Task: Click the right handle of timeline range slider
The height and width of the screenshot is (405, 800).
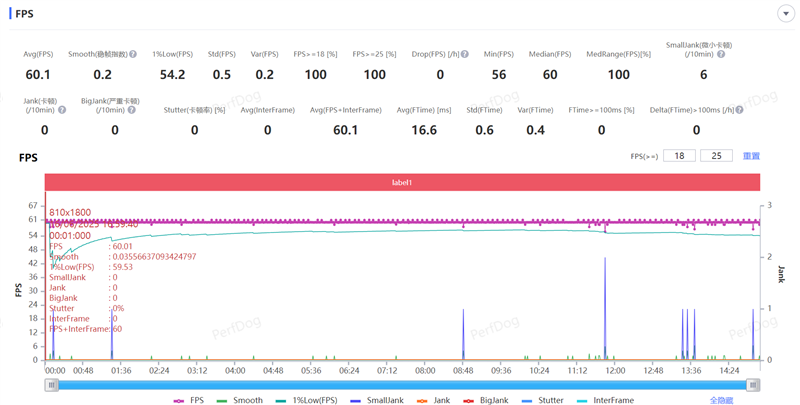Action: click(x=754, y=384)
